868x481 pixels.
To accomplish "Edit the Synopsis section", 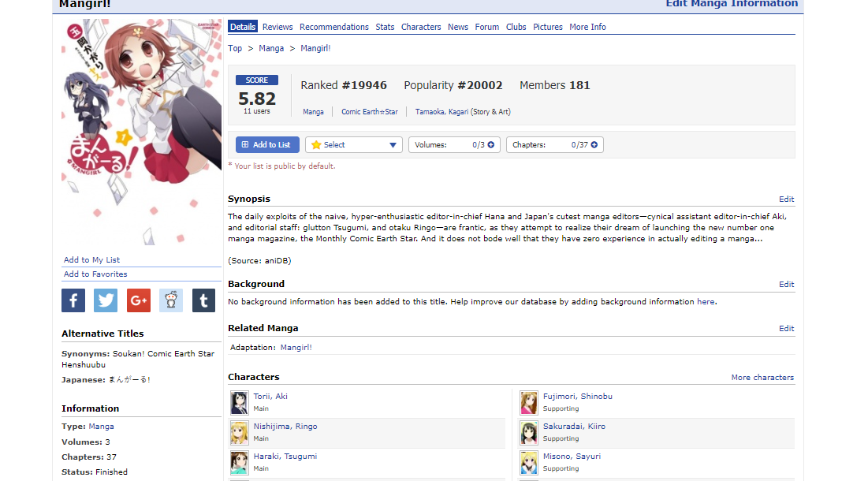I will (x=786, y=199).
